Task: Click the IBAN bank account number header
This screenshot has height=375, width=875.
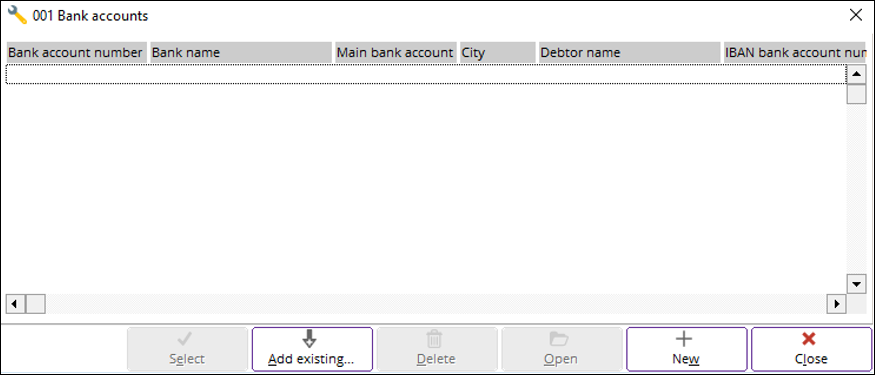Action: pyautogui.click(x=795, y=52)
